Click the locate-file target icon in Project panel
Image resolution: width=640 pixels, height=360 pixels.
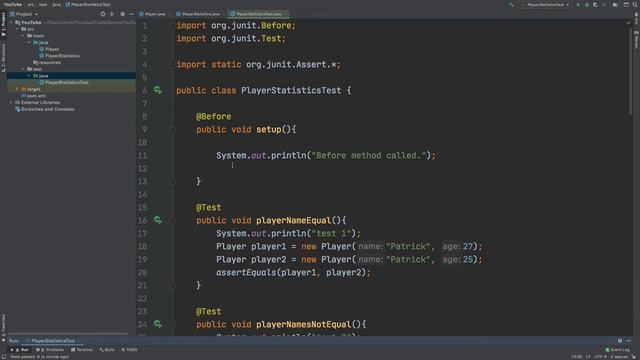[x=103, y=14]
